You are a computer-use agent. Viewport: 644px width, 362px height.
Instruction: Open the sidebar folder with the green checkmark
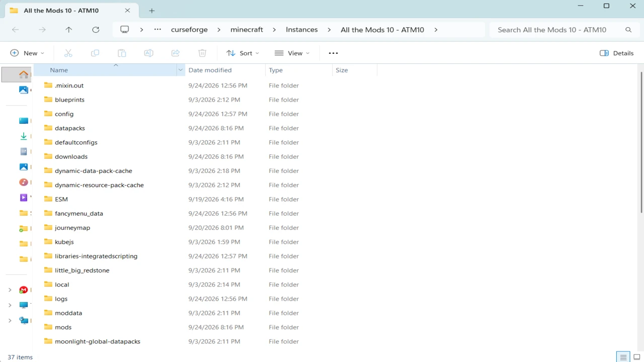pyautogui.click(x=24, y=228)
